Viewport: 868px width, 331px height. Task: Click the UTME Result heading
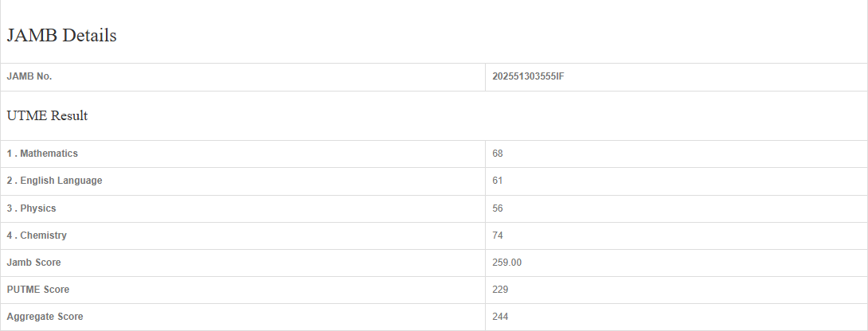[47, 116]
